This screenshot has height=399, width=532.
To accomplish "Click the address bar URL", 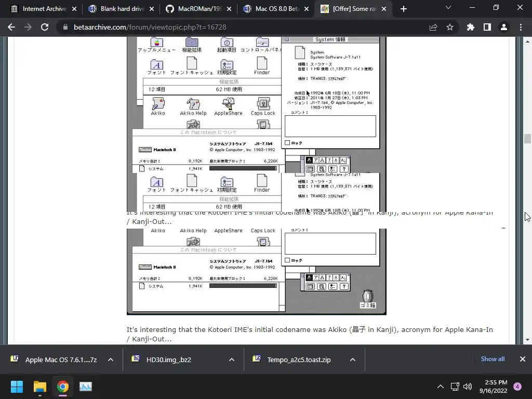I will (x=150, y=27).
